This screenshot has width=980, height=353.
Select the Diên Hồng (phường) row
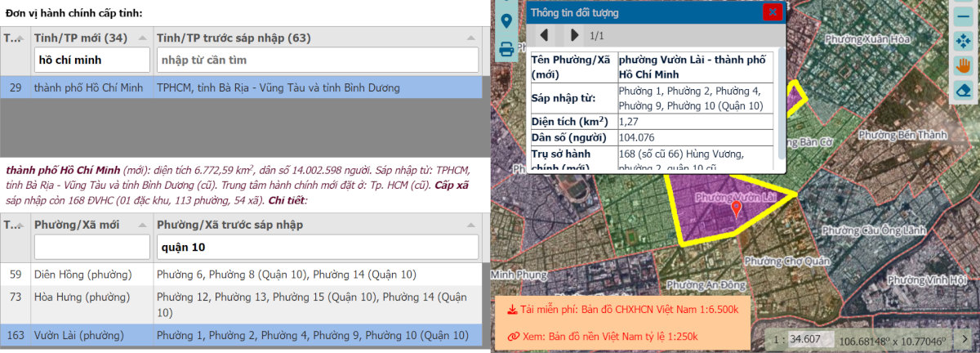pos(241,274)
